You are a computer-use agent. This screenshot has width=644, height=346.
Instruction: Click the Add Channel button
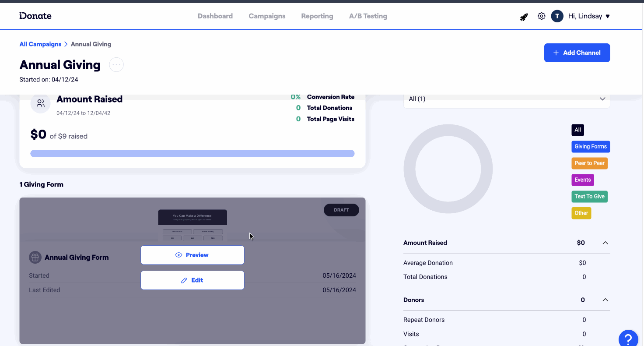coord(577,53)
